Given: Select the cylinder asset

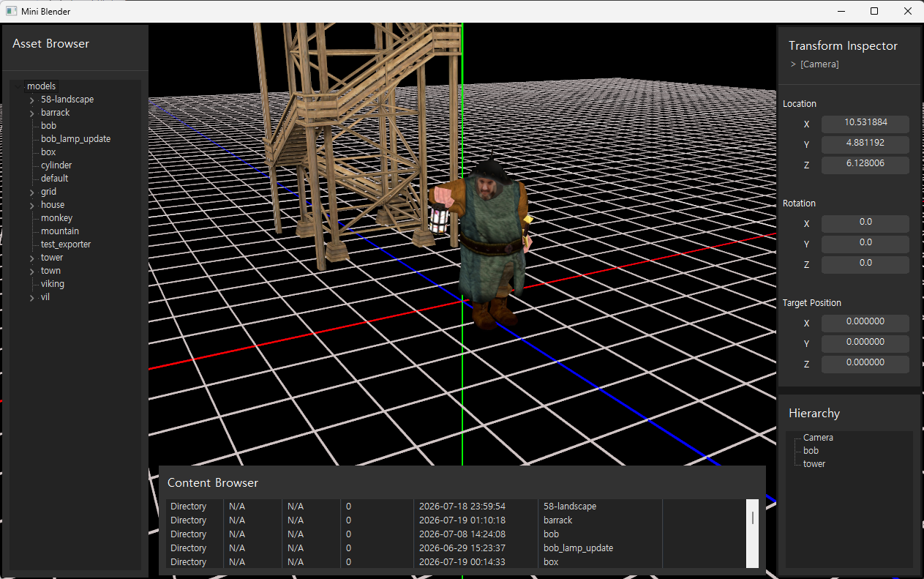Looking at the screenshot, I should click(56, 165).
